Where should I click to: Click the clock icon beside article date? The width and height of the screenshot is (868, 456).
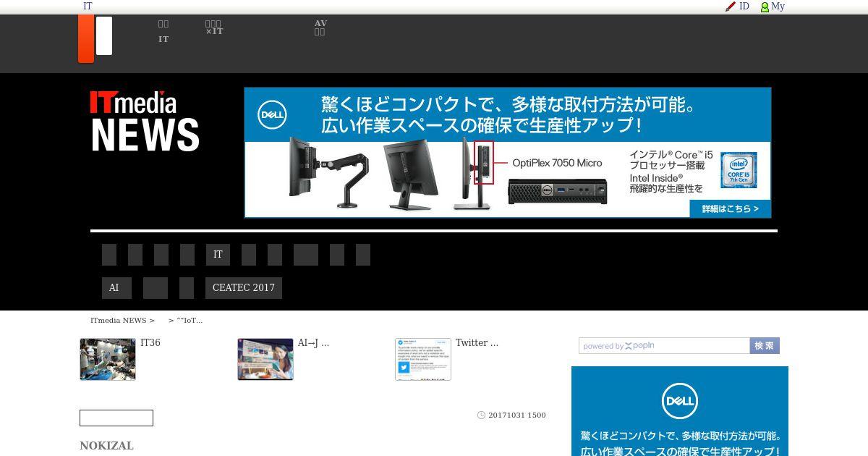coord(481,415)
